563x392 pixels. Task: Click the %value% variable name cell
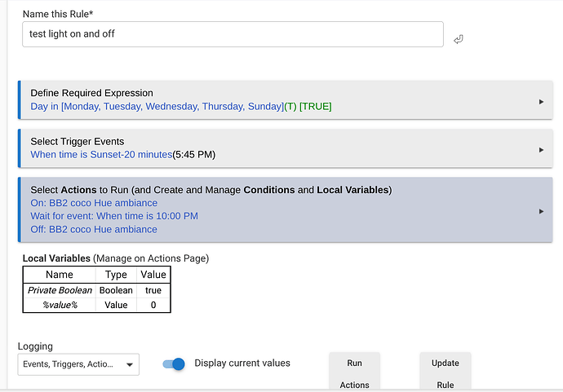tap(60, 305)
